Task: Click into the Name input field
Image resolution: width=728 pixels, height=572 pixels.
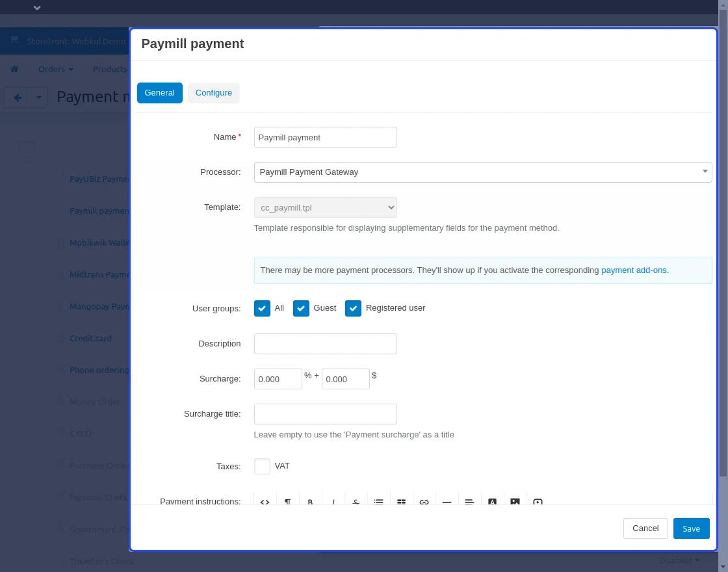Action: (326, 137)
